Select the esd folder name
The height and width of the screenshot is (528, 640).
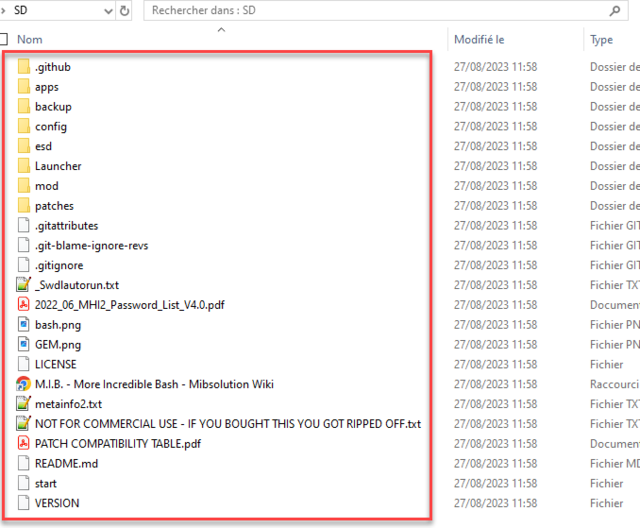click(x=43, y=146)
